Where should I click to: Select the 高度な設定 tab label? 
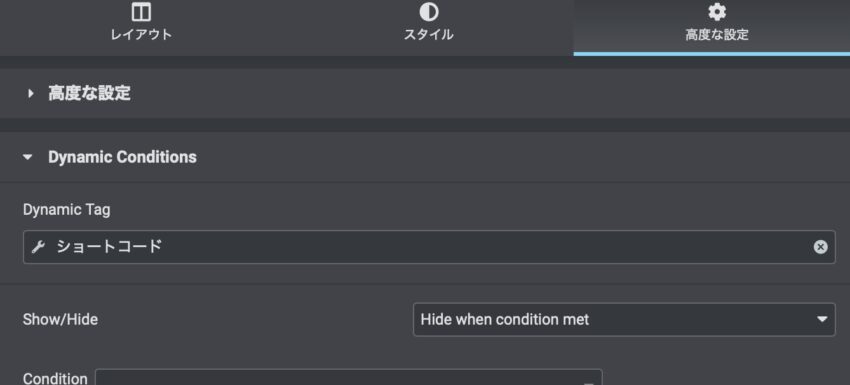[717, 35]
